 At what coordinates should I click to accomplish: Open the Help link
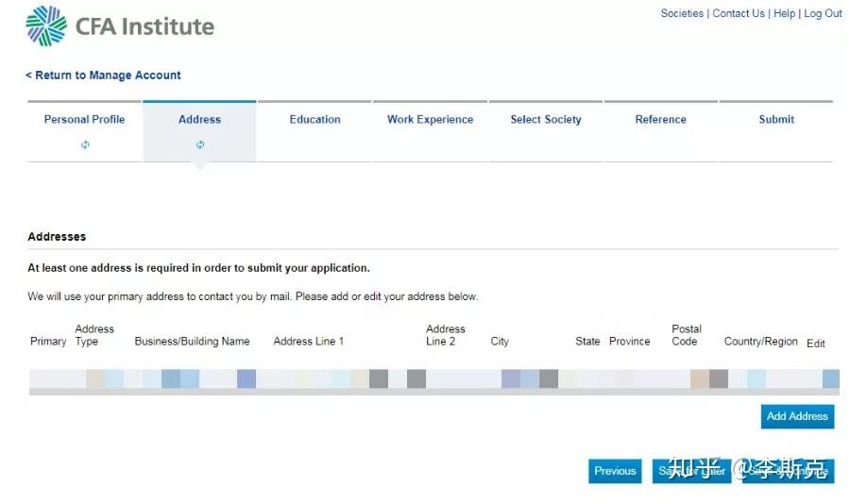coord(784,13)
